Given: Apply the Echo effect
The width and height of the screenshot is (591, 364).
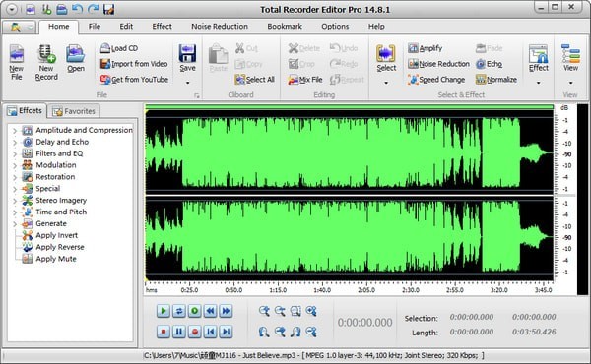Looking at the screenshot, I should pos(489,64).
